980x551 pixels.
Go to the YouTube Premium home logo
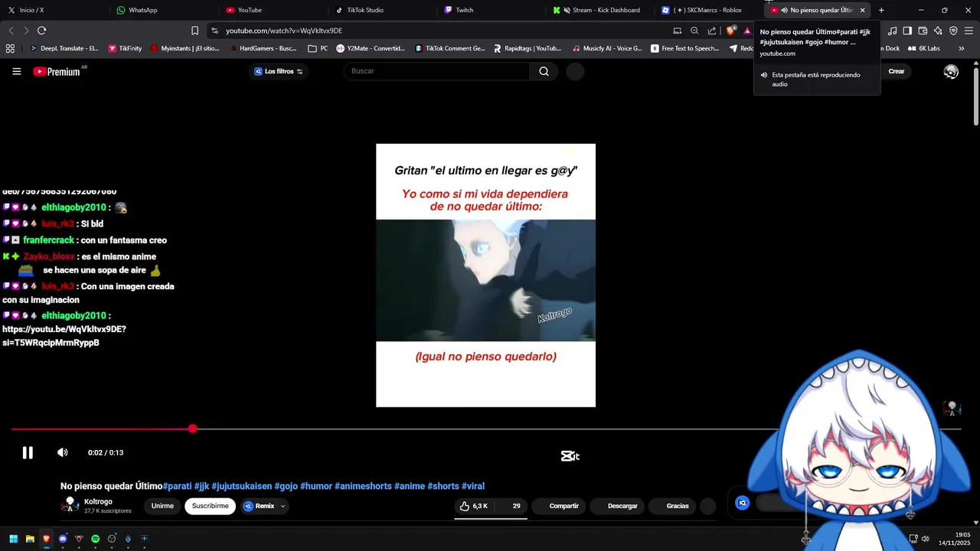57,71
